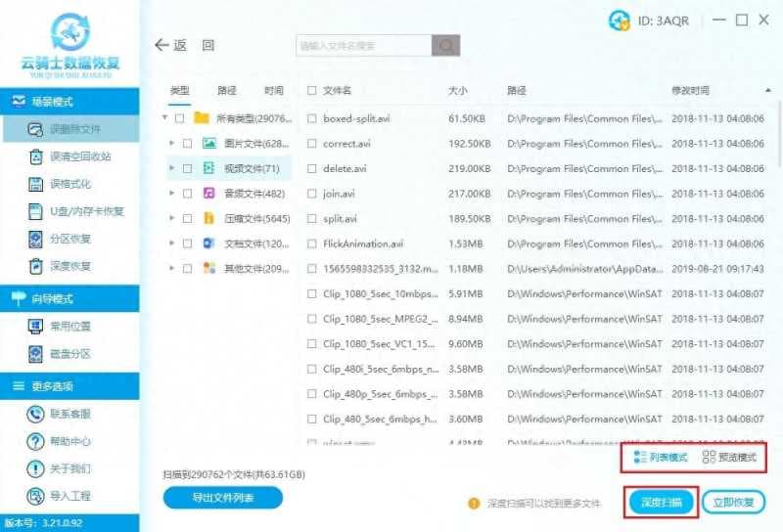
Task: Click the file name search input field
Action: (x=362, y=46)
